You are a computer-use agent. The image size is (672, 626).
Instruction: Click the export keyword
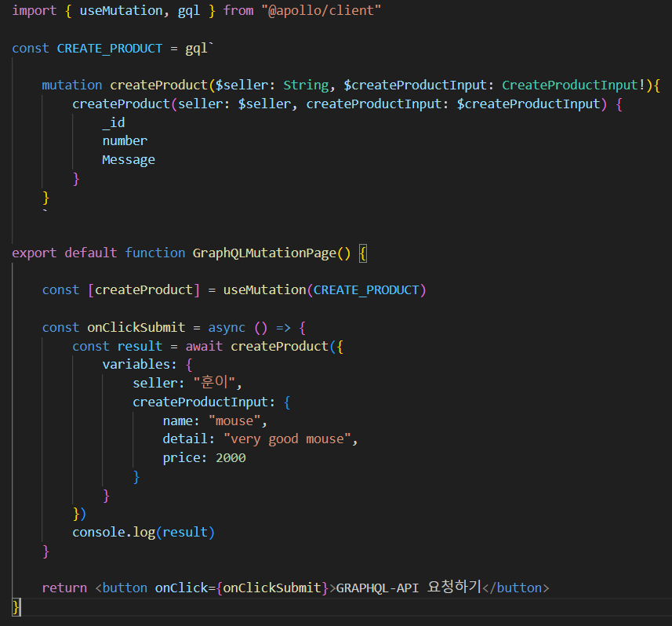(35, 253)
